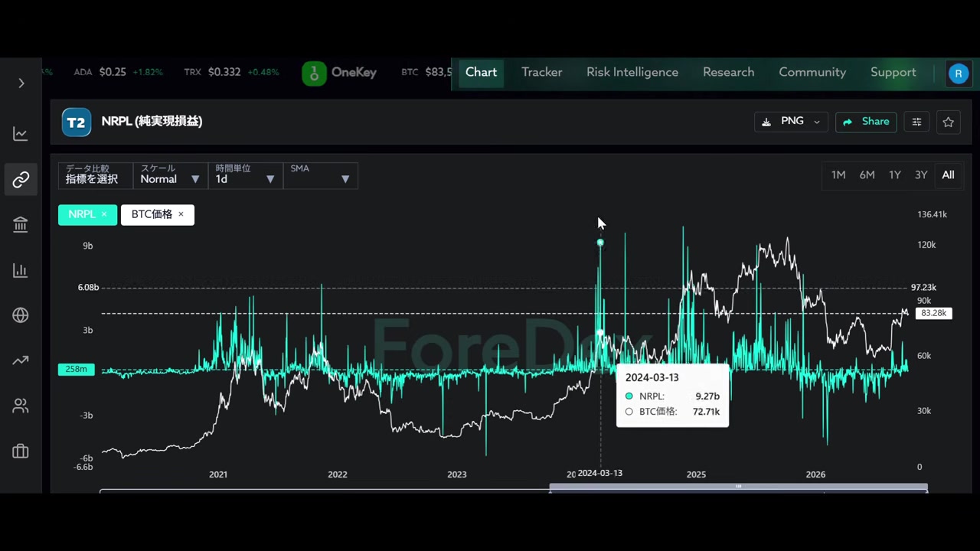Open the bar chart icon in sidebar

coord(21,270)
